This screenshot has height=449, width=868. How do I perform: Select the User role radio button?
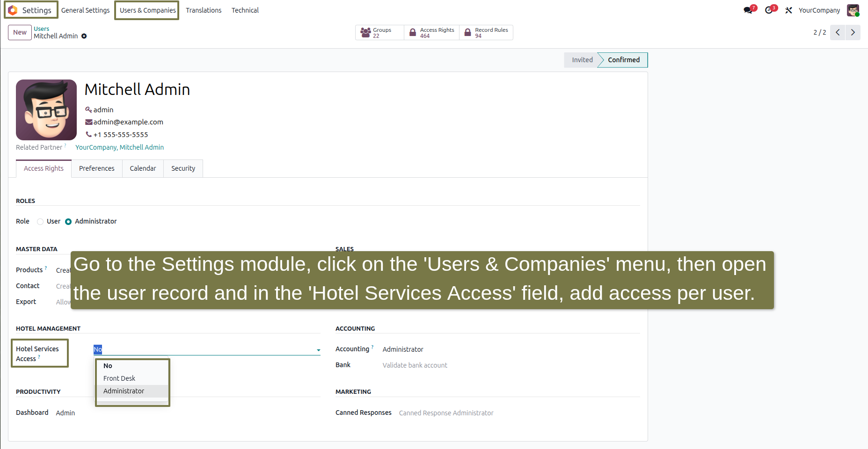(x=40, y=222)
